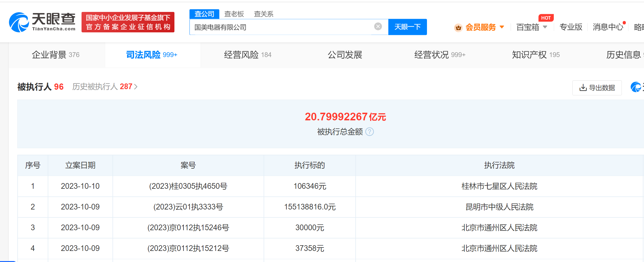Screen dimensions: 644x262
Task: Open the help question mark beside 被执行总金额
Action: click(x=370, y=132)
